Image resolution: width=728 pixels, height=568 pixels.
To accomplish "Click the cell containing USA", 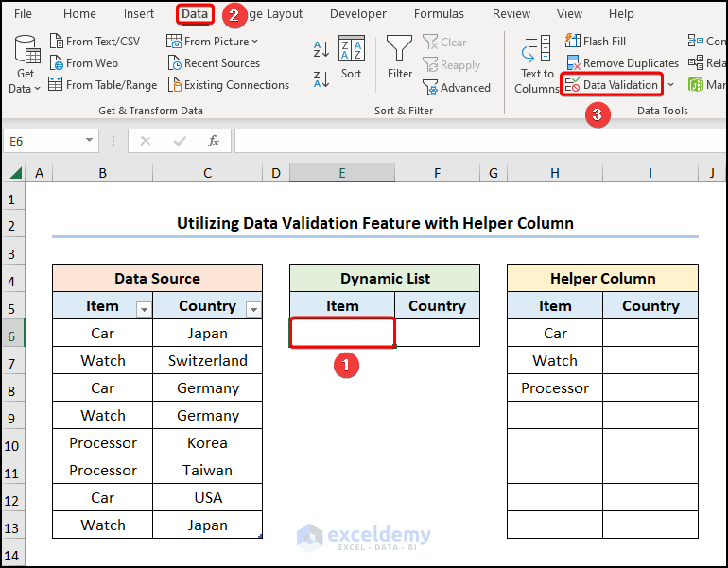I will [208, 497].
